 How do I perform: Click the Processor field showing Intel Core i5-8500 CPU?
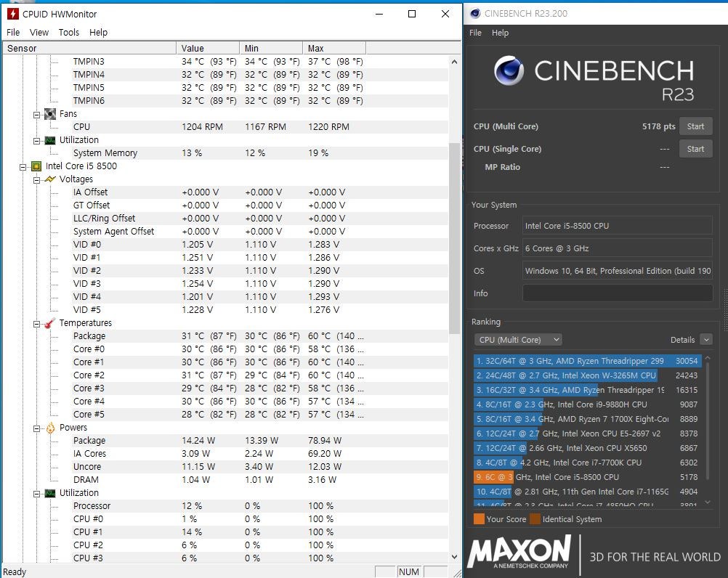[x=618, y=225]
